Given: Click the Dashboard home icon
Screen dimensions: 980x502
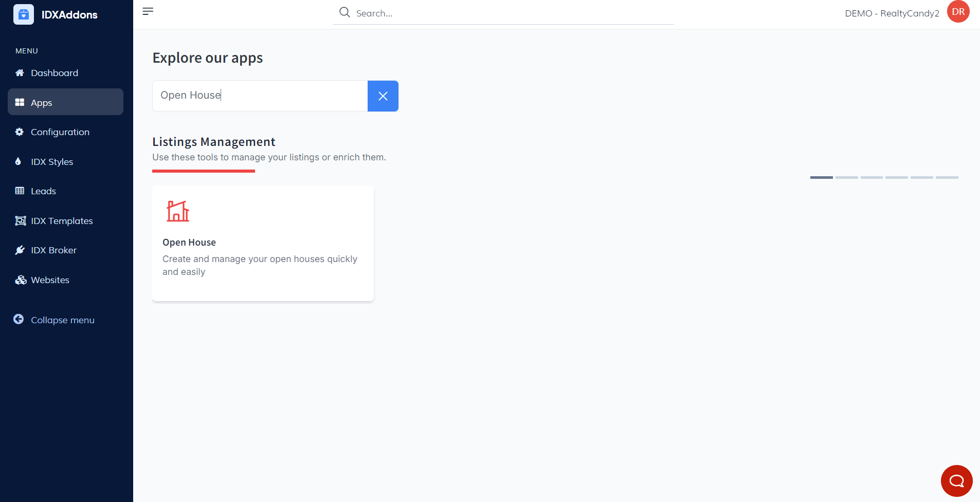Looking at the screenshot, I should (x=20, y=73).
